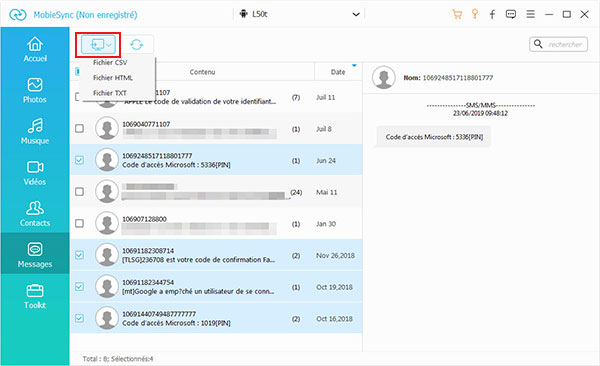Open the Facebook share icon
This screenshot has height=366, width=600.
coord(492,15)
